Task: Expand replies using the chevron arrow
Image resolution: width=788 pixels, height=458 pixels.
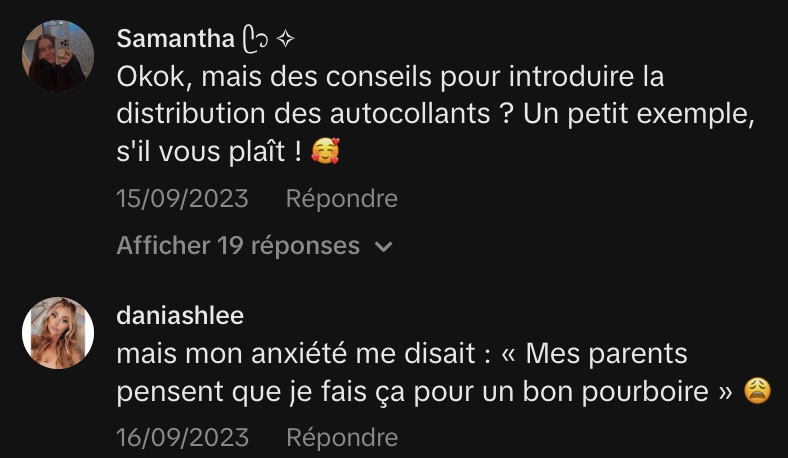Action: pyautogui.click(x=383, y=247)
